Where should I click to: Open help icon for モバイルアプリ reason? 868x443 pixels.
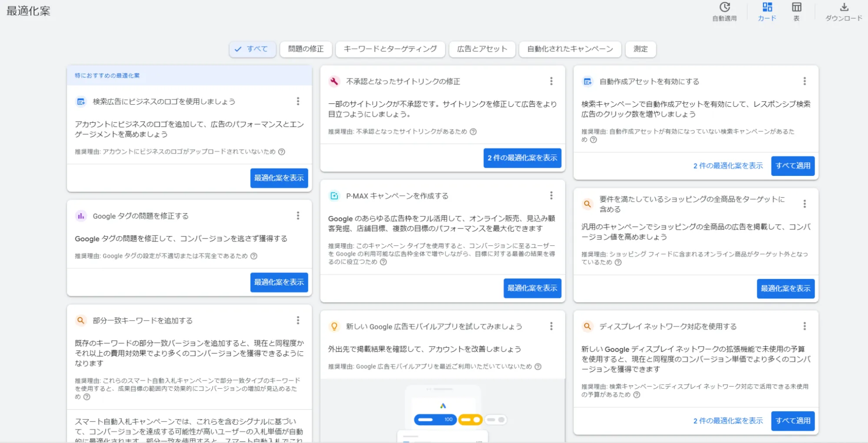(538, 367)
